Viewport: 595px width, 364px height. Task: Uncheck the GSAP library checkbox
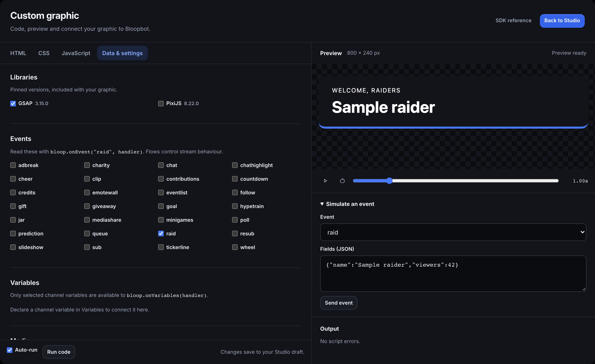pos(13,104)
